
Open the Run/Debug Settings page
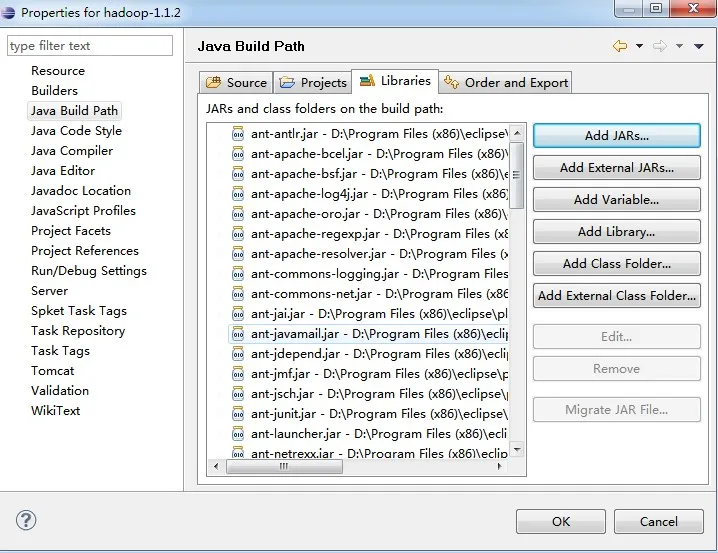pos(89,271)
